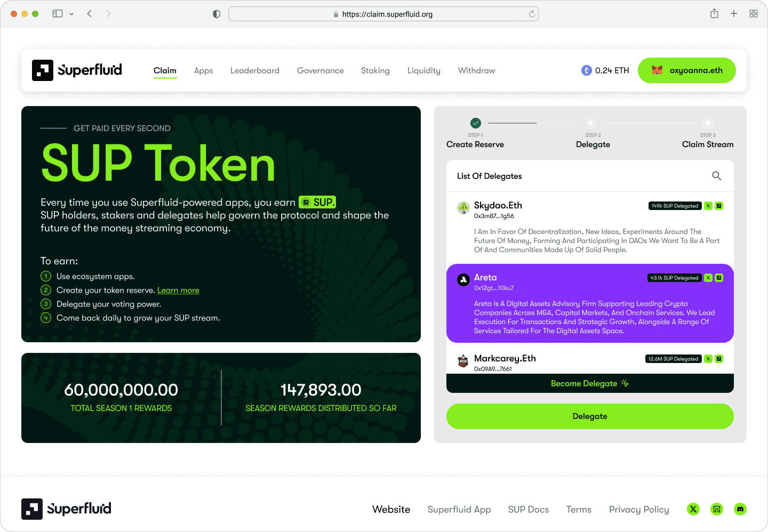
Task: Click the 149k SUP Delegated badge
Action: coord(675,206)
